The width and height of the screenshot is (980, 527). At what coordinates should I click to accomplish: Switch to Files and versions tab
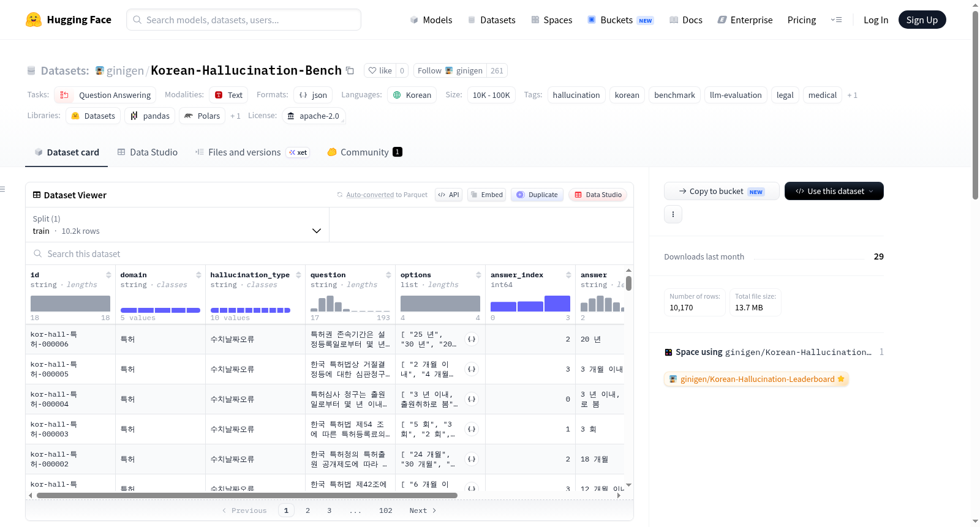coord(252,152)
